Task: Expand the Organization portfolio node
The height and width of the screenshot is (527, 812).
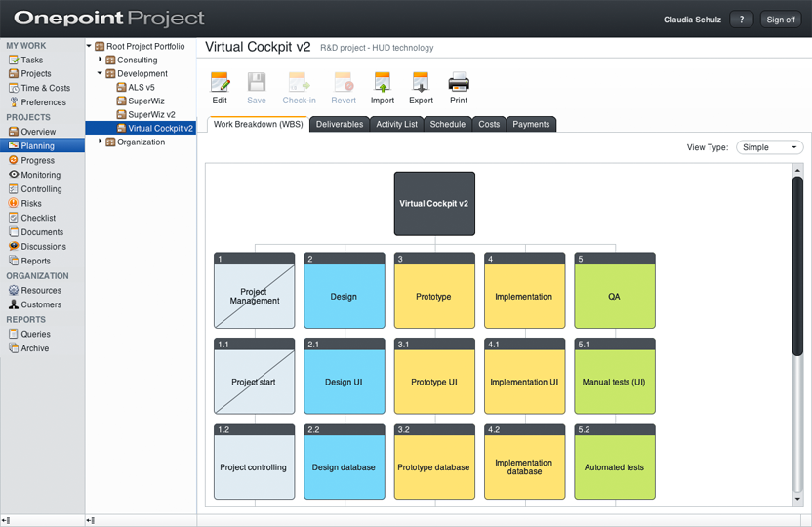Action: point(100,142)
